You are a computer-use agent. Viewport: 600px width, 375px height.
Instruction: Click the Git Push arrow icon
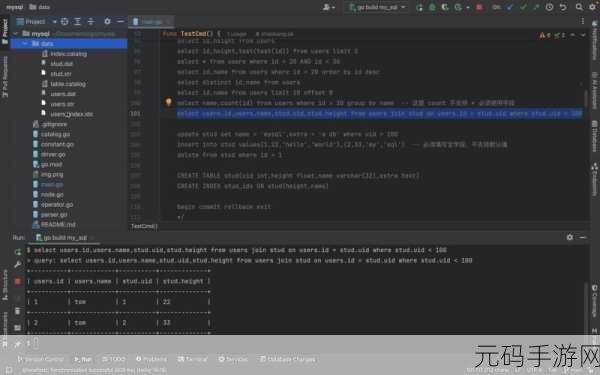coord(536,7)
